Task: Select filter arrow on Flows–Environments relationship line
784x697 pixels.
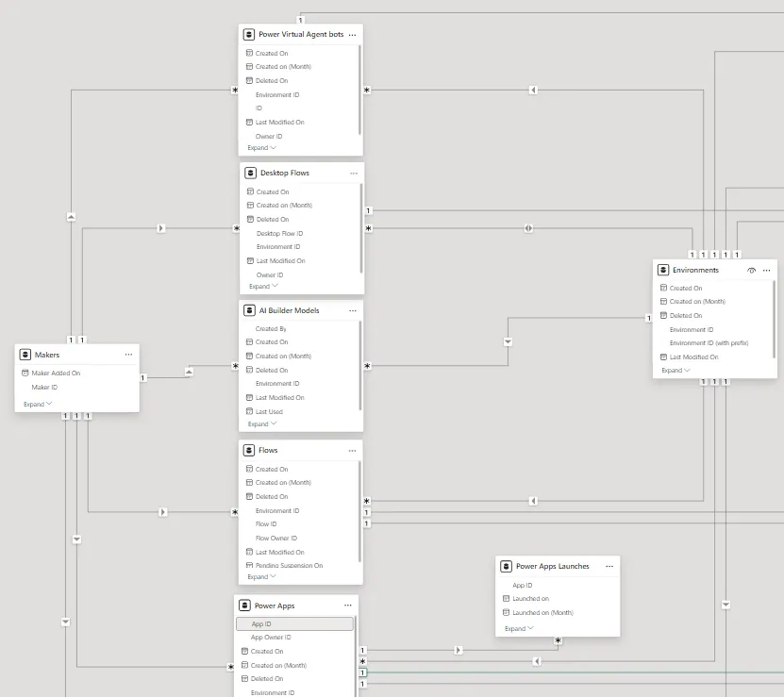Action: [x=533, y=501]
